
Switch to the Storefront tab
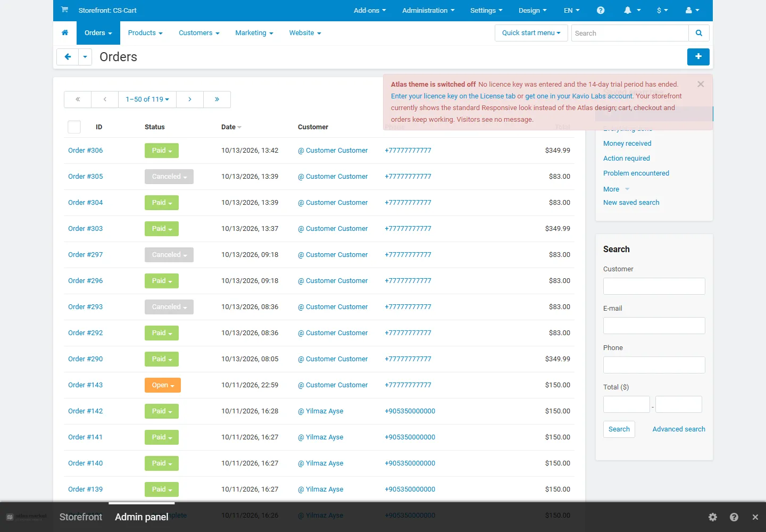point(81,517)
